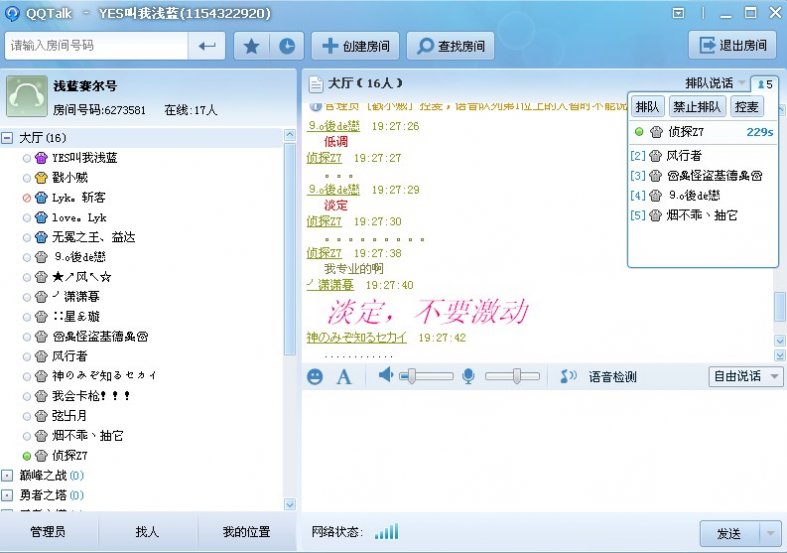787x553 pixels.
Task: Click the document icon beside 大厅(16人)
Action: [316, 84]
